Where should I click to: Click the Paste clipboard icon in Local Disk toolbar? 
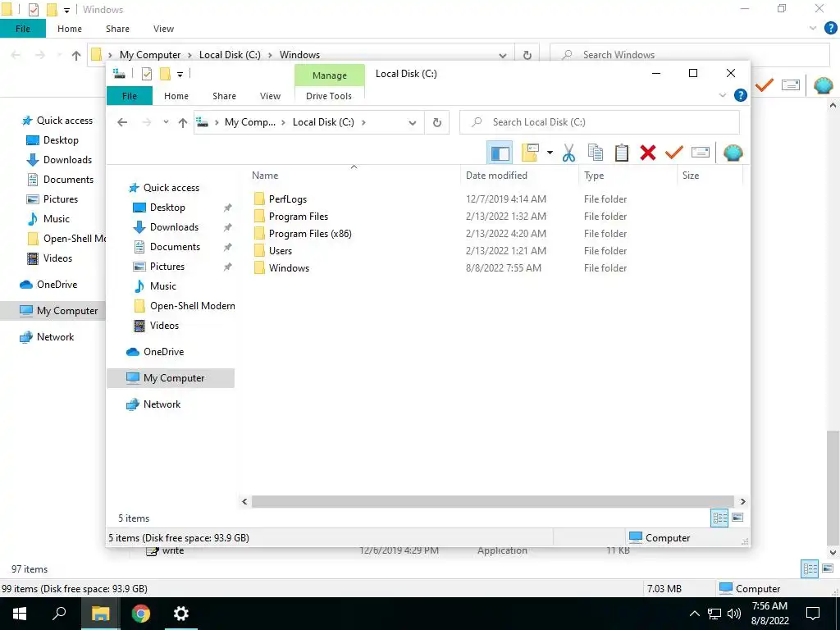622,153
